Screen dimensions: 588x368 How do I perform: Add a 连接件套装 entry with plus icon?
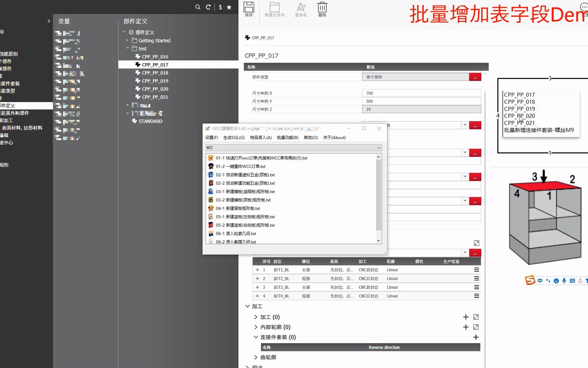(x=476, y=337)
